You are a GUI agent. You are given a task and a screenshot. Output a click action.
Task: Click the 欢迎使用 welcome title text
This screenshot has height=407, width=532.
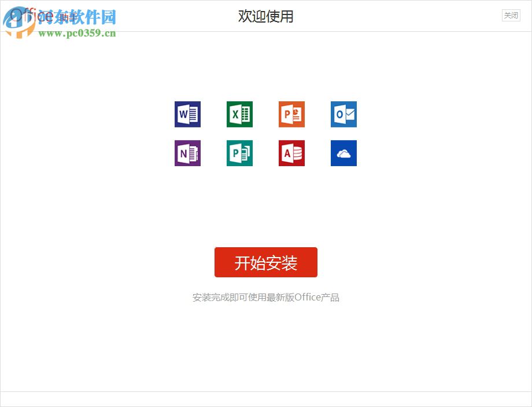(265, 16)
